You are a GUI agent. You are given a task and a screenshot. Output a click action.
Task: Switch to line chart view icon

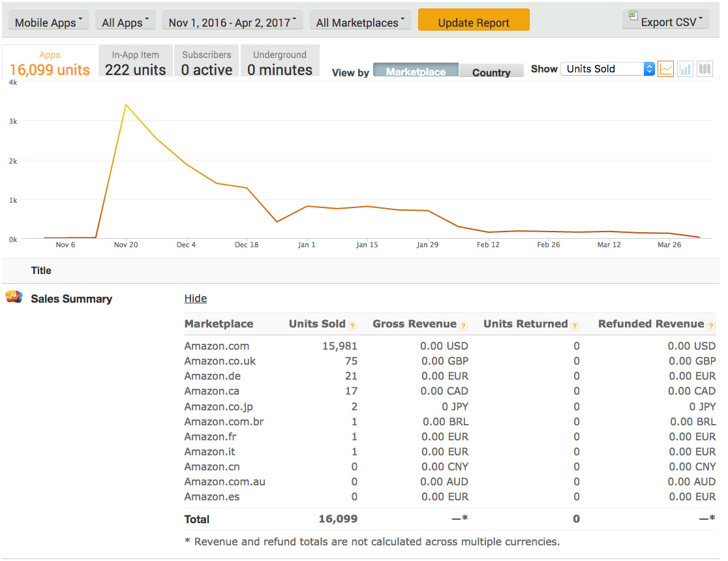[x=666, y=69]
